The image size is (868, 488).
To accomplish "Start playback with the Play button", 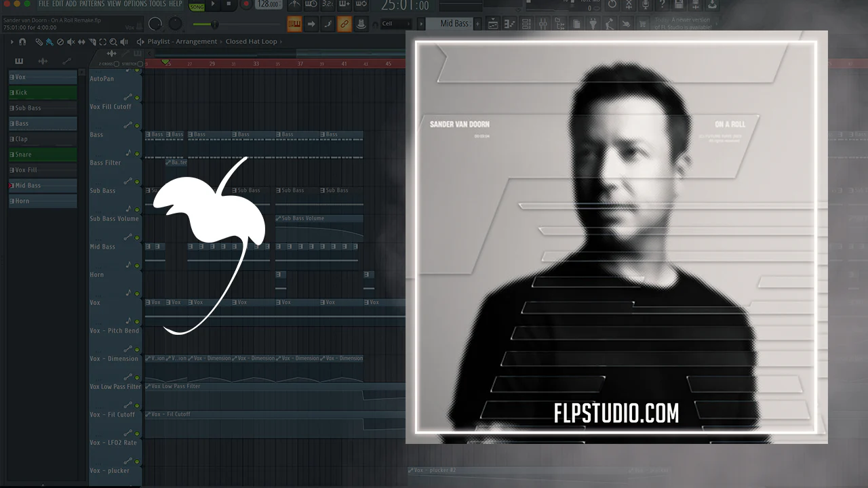I will [x=213, y=4].
